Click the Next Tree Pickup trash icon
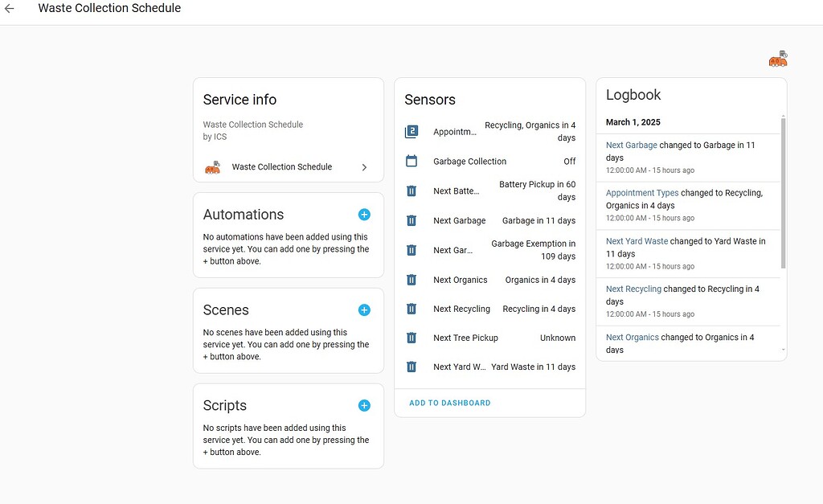Screen dimensions: 823x504 click(411, 338)
